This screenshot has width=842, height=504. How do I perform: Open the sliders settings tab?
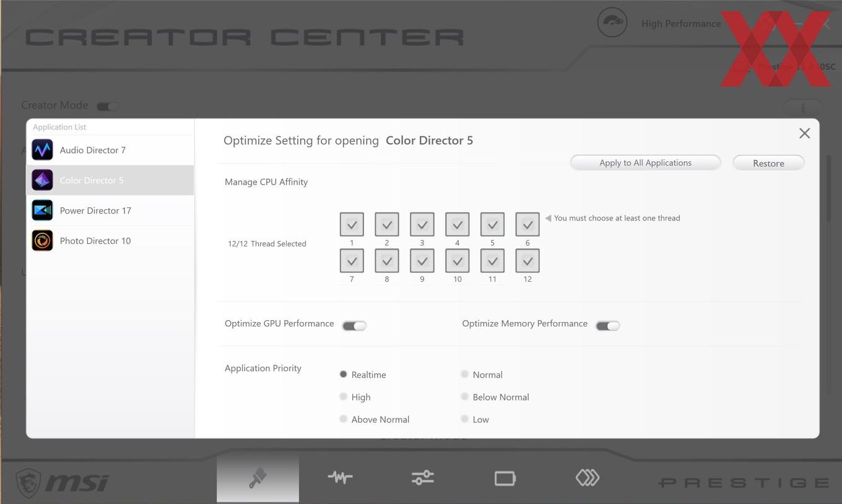[x=423, y=477]
